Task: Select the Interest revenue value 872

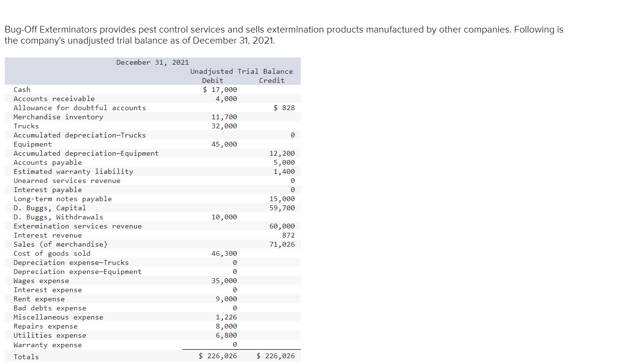Action: coord(288,235)
